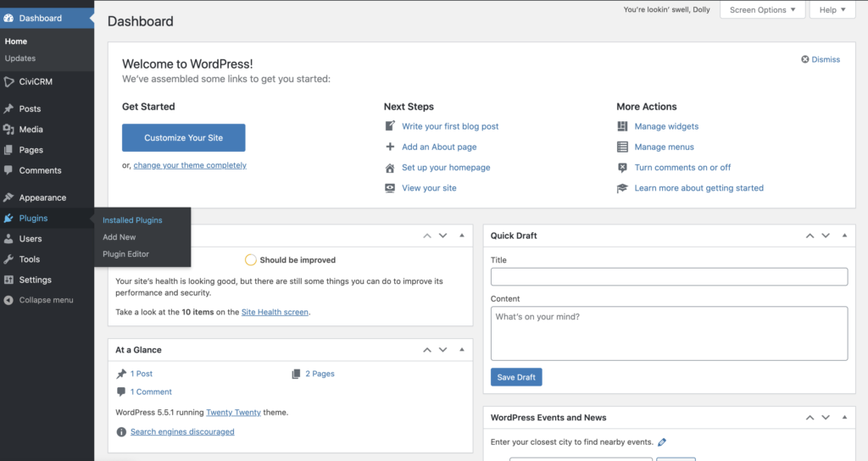Click the Should be improved status indicator
The image size is (868, 461).
pyautogui.click(x=290, y=260)
